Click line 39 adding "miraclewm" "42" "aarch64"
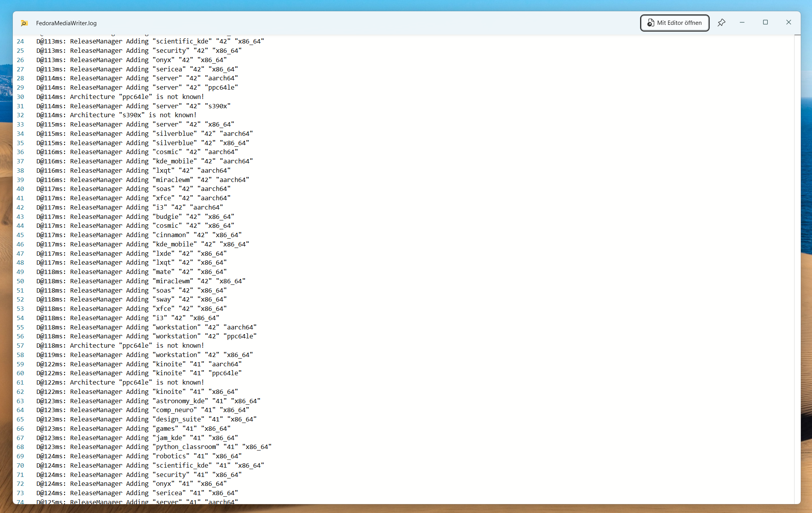 (143, 180)
